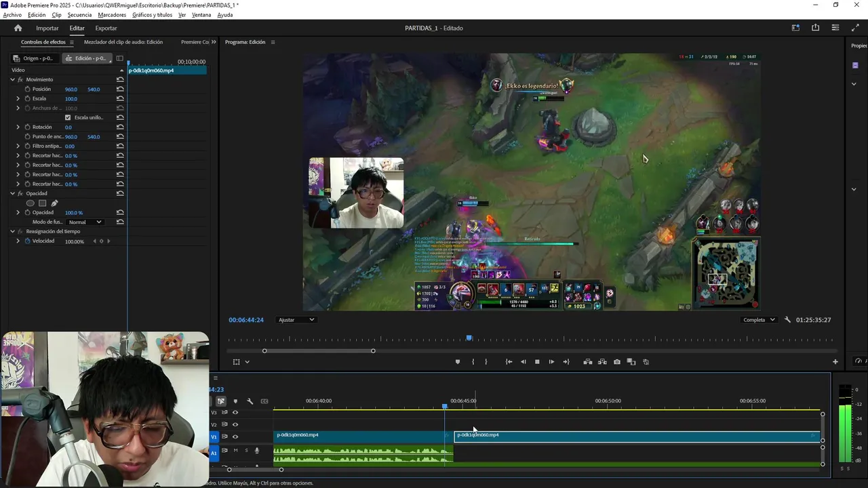
Task: Collapse the Opacidad effect group
Action: [12, 193]
